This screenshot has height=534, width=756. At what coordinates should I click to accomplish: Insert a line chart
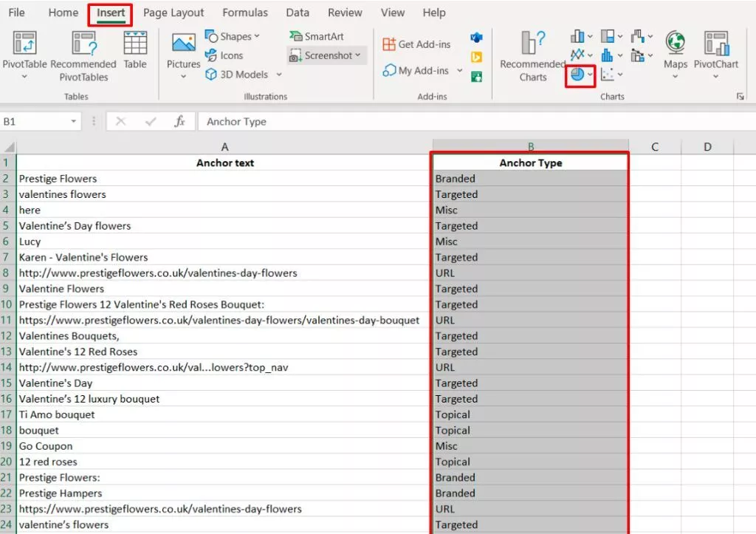click(x=577, y=55)
